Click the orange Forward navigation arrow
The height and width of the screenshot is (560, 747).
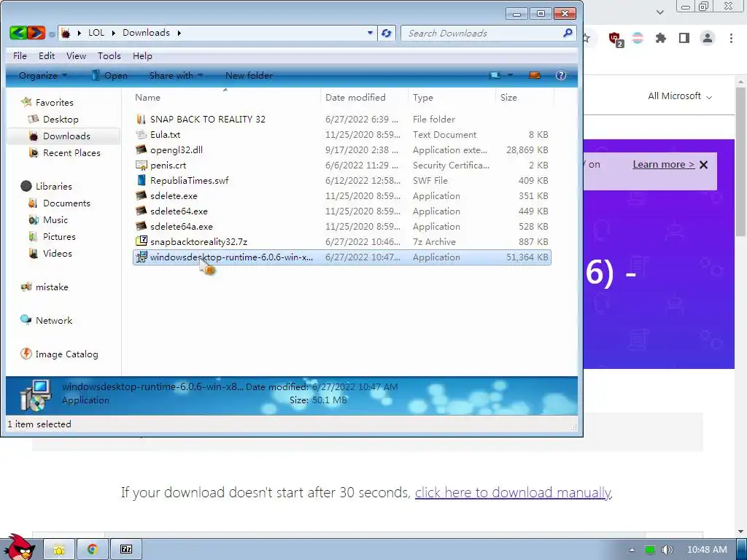pos(36,33)
